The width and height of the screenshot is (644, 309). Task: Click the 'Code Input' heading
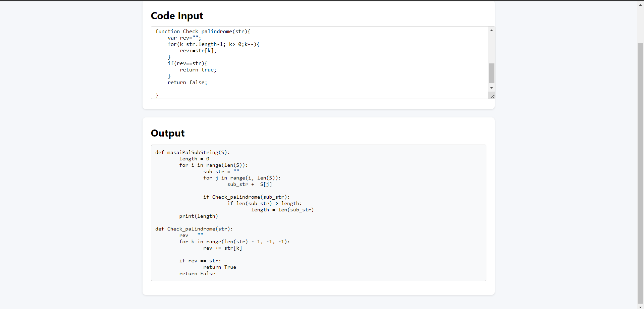pos(177,16)
